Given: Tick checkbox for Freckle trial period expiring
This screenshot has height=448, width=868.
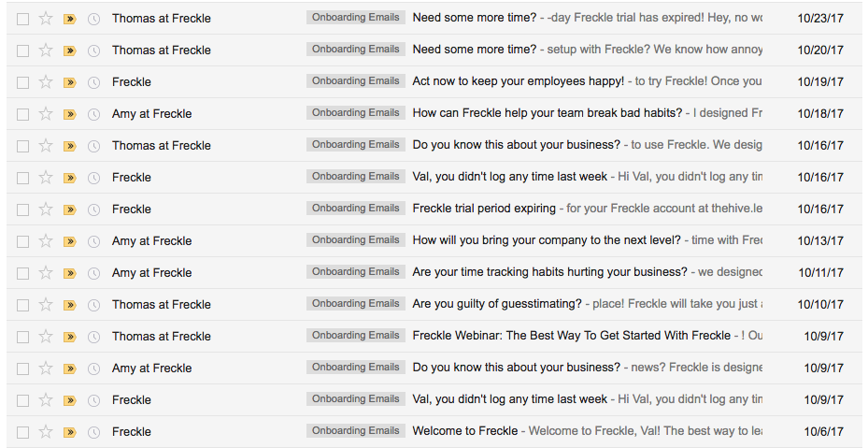Looking at the screenshot, I should pos(22,210).
